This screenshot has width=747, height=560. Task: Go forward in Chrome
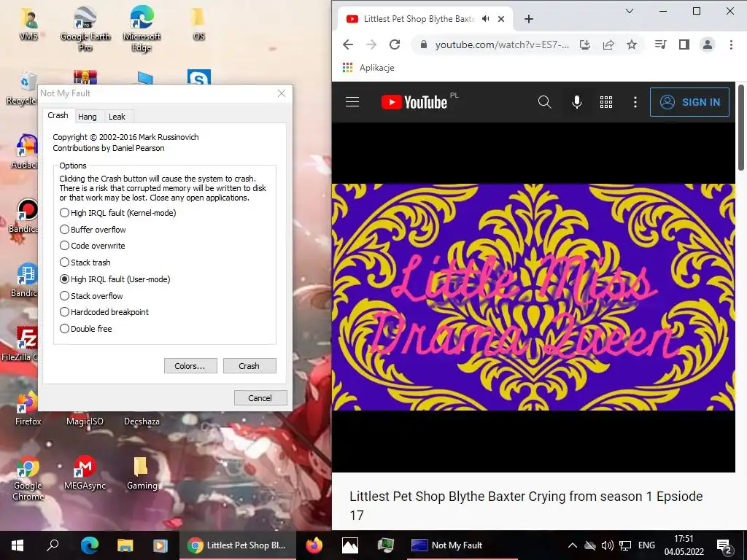click(x=371, y=44)
